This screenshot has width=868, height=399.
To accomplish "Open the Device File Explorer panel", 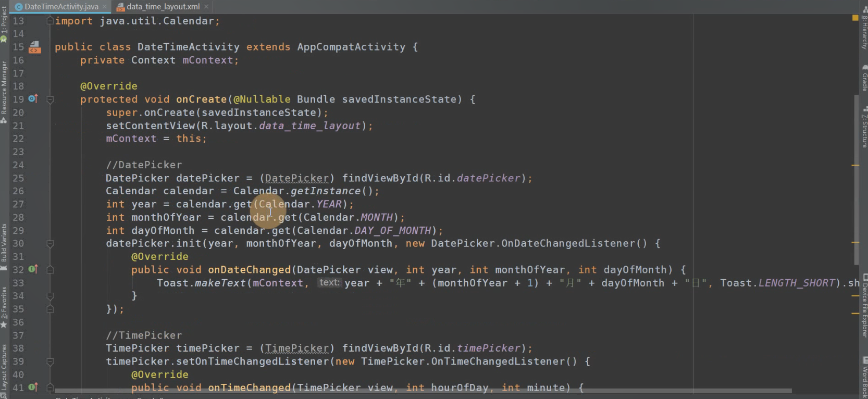I will click(x=864, y=306).
